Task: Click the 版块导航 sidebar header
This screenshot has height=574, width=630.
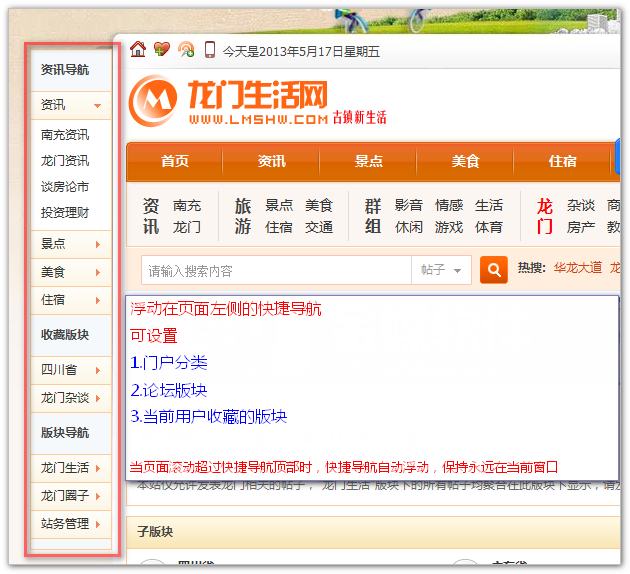Action: [x=71, y=433]
